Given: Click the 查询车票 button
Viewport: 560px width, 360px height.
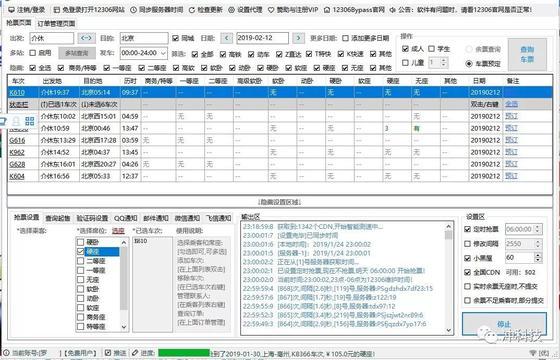Looking at the screenshot, I should (x=527, y=55).
